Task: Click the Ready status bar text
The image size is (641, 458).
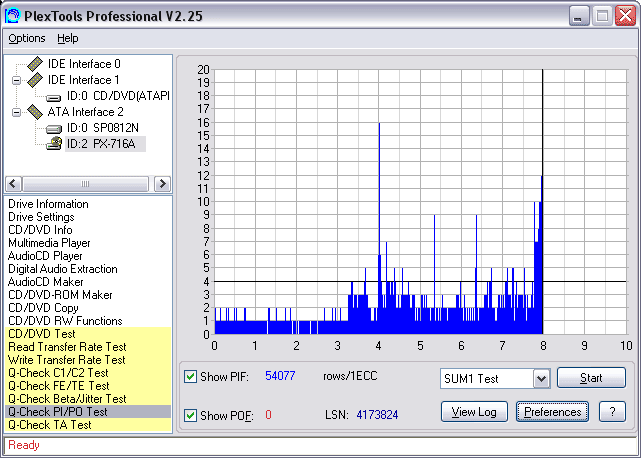Action: 24,445
